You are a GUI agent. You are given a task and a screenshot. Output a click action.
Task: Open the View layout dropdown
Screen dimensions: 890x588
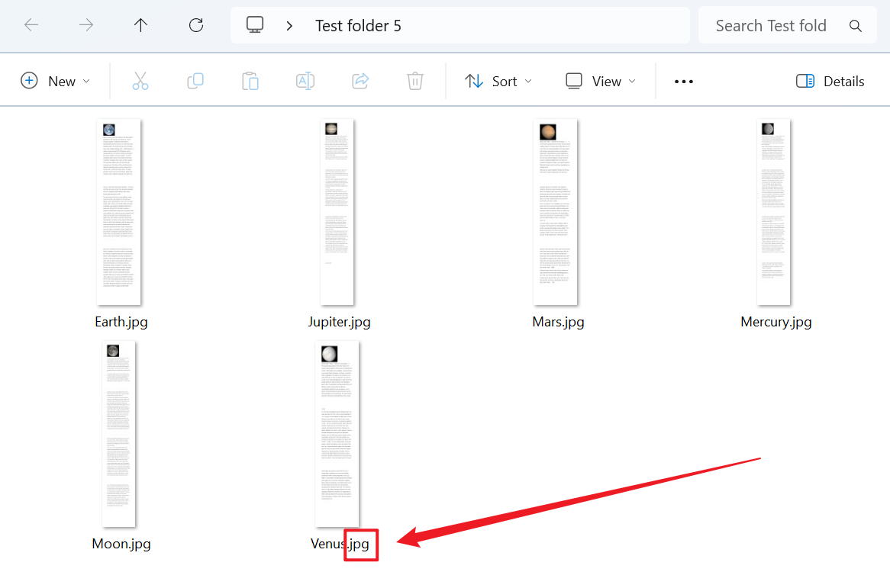point(601,81)
